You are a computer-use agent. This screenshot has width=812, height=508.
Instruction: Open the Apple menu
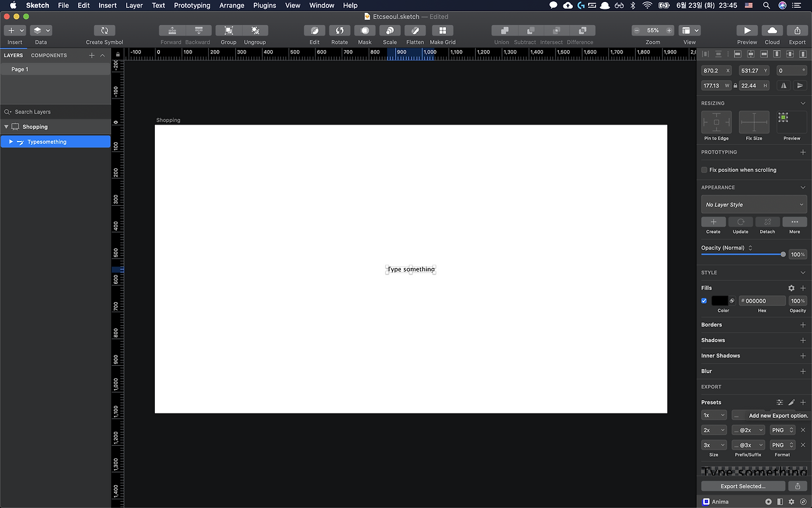point(13,5)
